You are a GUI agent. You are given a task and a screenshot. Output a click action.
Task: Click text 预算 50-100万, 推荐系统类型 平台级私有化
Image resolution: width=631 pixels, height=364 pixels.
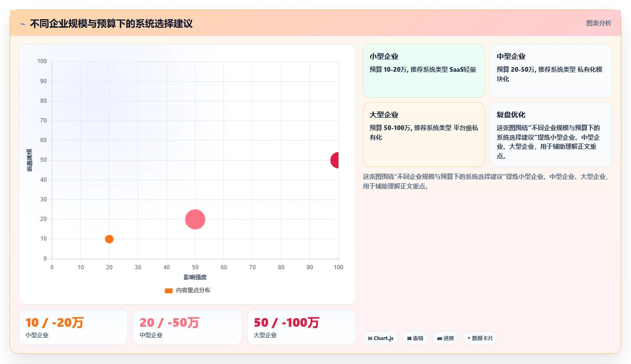click(x=424, y=132)
